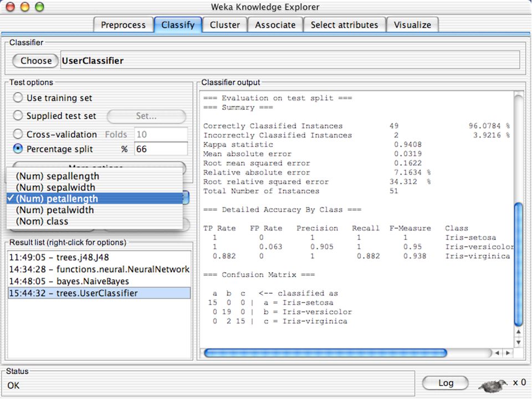Open the Preprocess tab
This screenshot has width=532, height=399.
[x=123, y=25]
